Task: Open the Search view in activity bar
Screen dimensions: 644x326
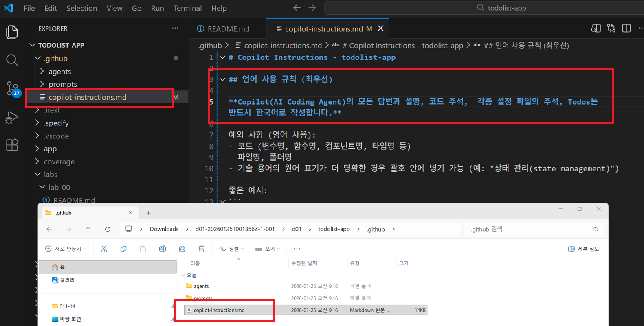Action: point(12,61)
